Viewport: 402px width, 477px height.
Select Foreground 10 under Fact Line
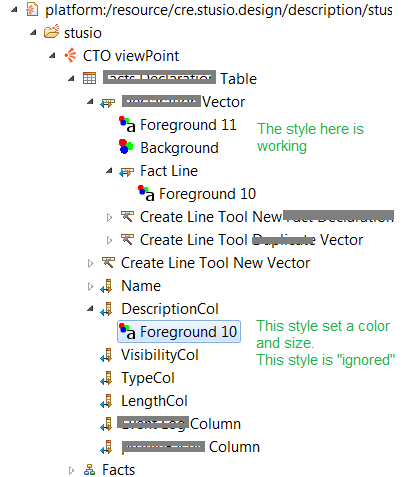pos(207,194)
